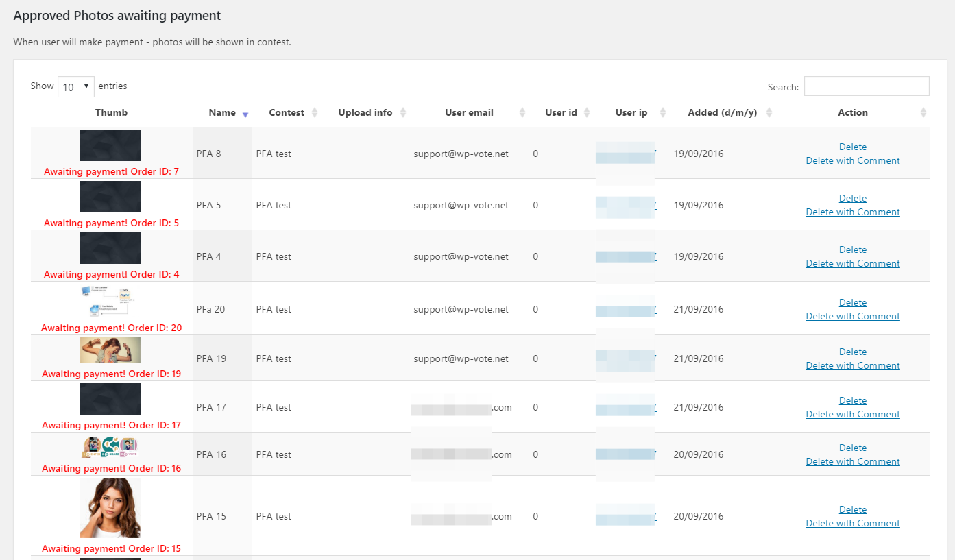Sort table by User email column
955x560 pixels.
pos(469,112)
